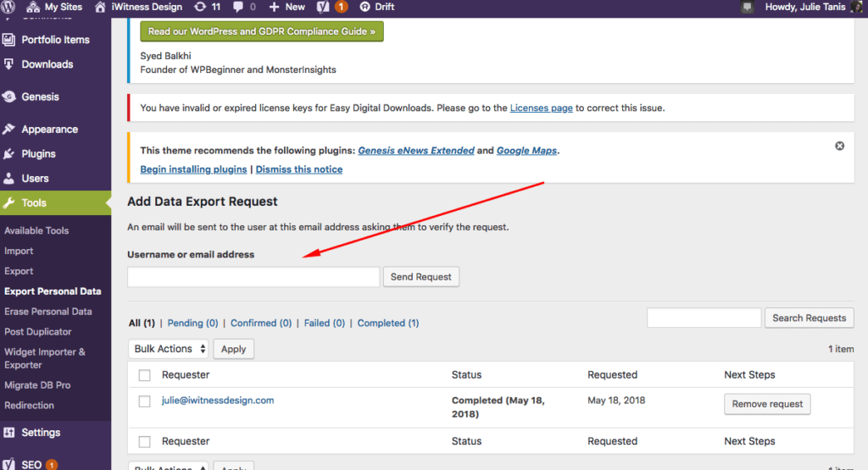Screen dimensions: 868x470
Task: Focus the search requests text field
Action: coord(704,318)
